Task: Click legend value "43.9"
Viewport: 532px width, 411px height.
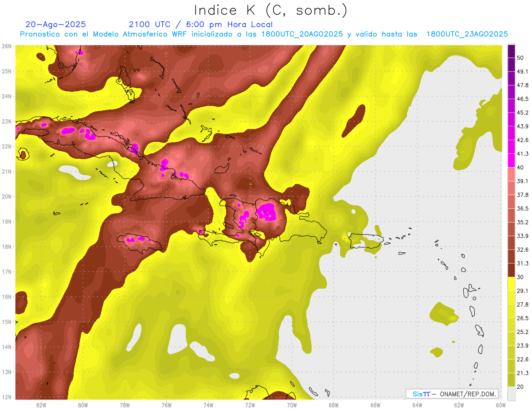Action: [523, 126]
